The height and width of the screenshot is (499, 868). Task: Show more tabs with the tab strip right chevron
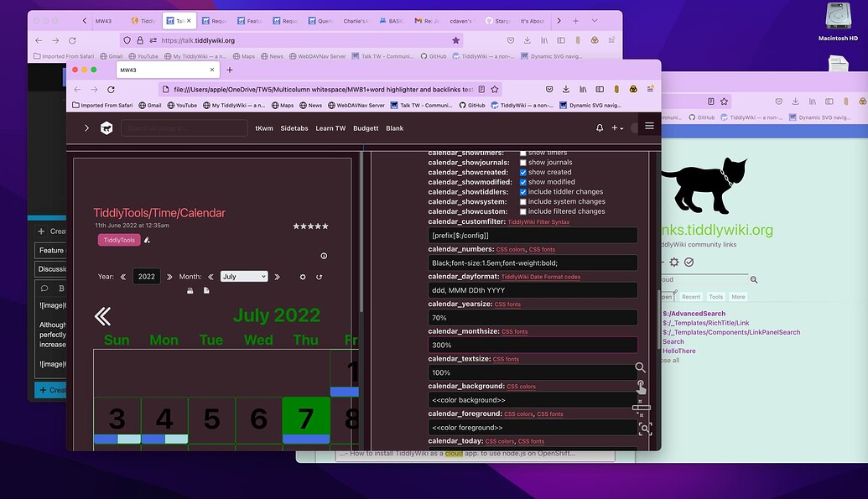click(559, 21)
